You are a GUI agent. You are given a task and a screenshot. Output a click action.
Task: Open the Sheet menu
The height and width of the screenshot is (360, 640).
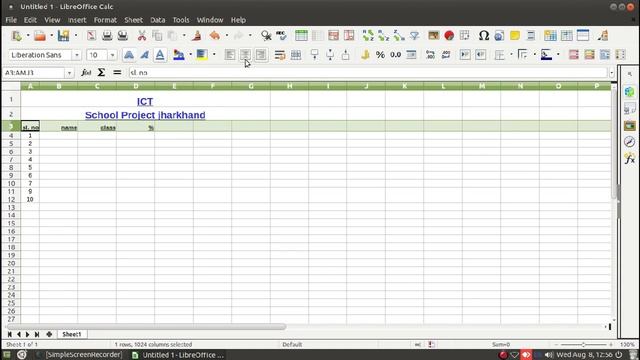(x=133, y=20)
